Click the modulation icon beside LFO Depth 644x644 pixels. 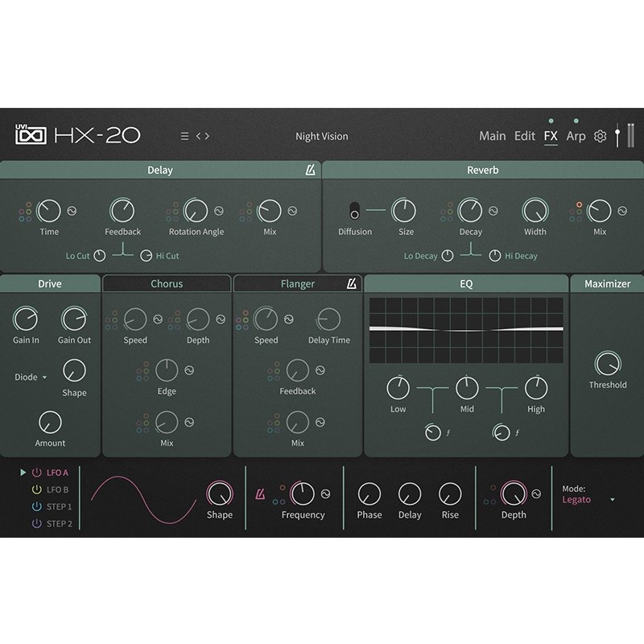536,493
